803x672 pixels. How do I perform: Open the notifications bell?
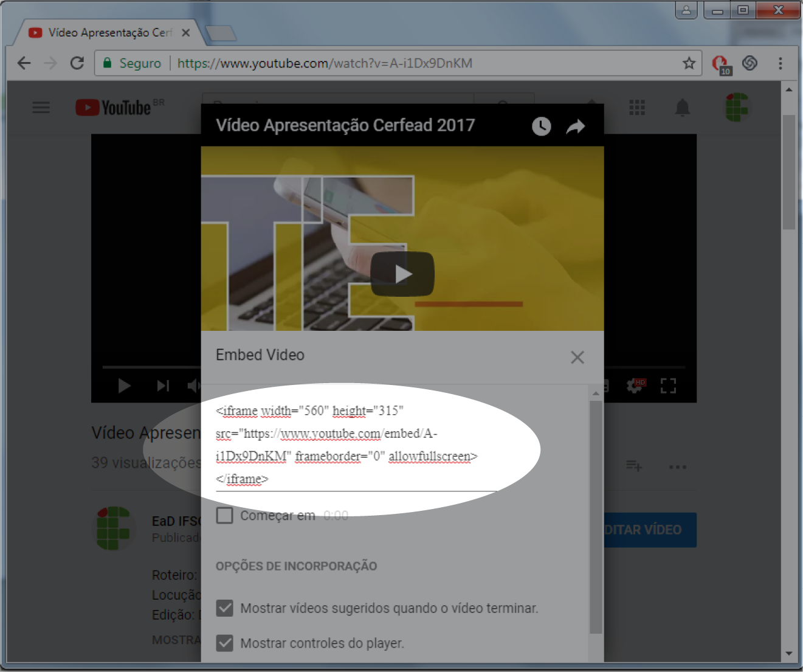coord(682,108)
